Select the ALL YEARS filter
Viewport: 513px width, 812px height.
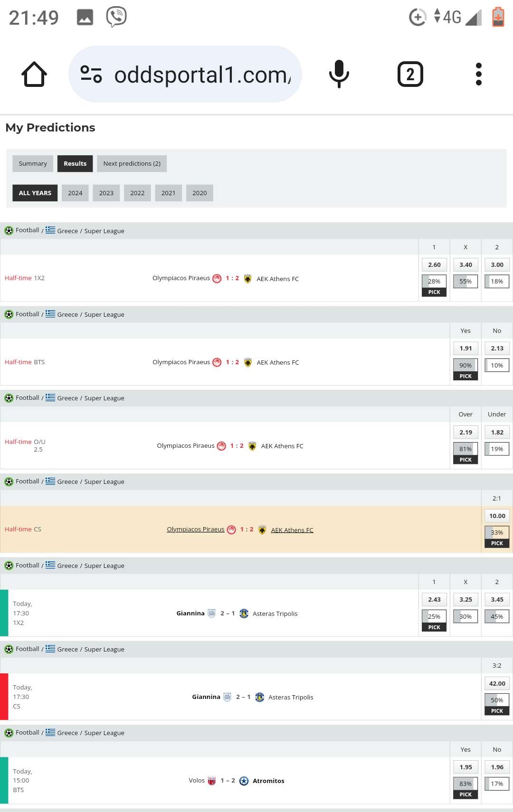point(35,193)
